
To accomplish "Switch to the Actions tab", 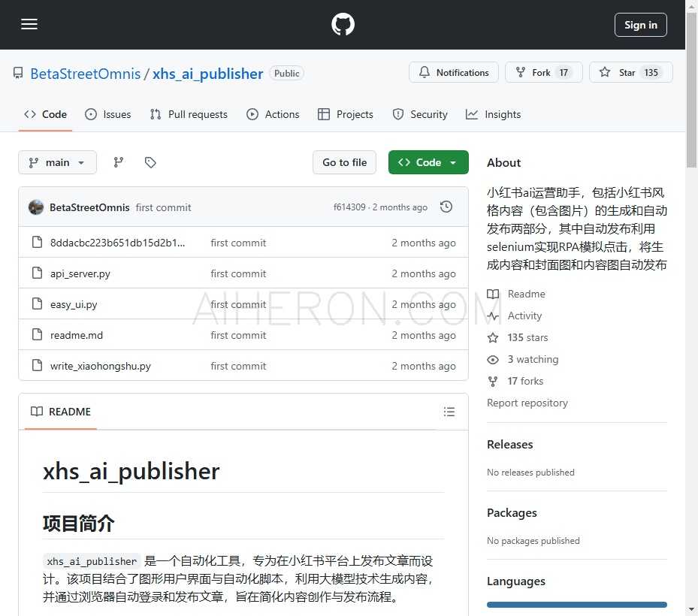I will click(273, 114).
